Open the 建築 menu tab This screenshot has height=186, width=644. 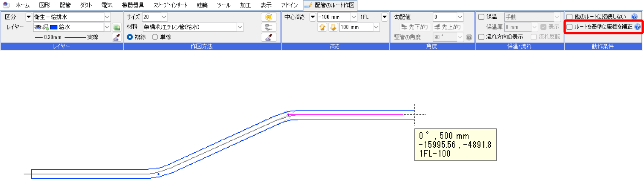click(x=202, y=5)
